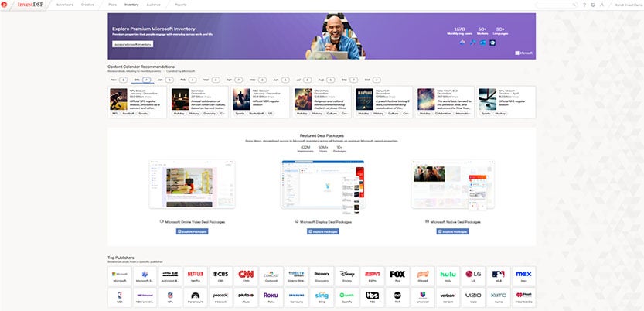The width and height of the screenshot is (644, 311).
Task: Open the Advertisers menu
Action: pos(64,5)
